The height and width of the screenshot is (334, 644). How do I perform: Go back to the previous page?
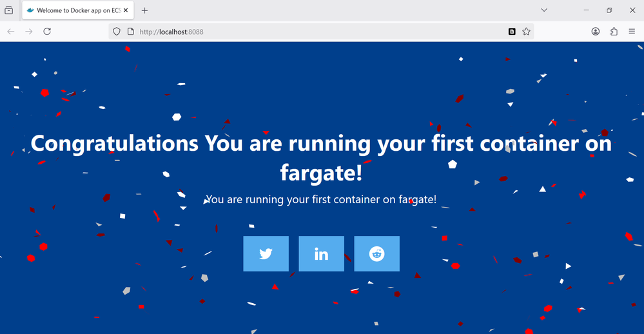pos(11,31)
